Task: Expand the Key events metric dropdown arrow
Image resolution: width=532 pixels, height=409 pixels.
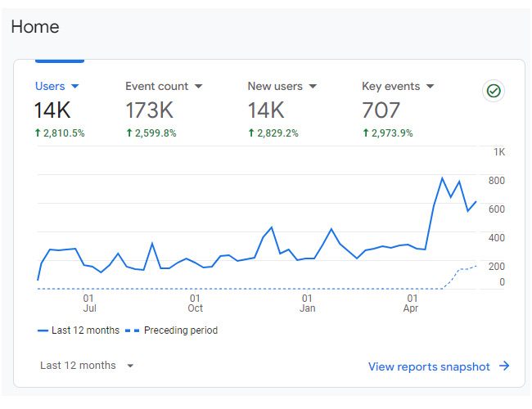Action: coord(431,87)
